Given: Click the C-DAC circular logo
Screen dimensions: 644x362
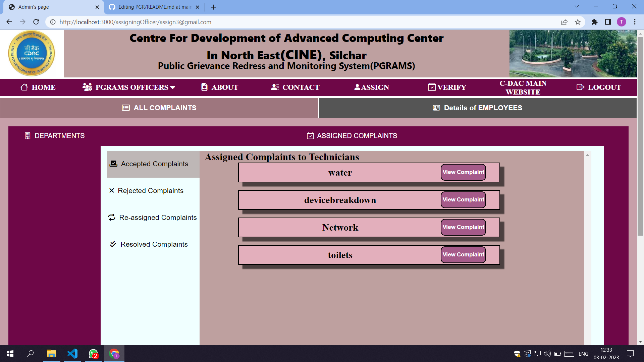Looking at the screenshot, I should [32, 54].
